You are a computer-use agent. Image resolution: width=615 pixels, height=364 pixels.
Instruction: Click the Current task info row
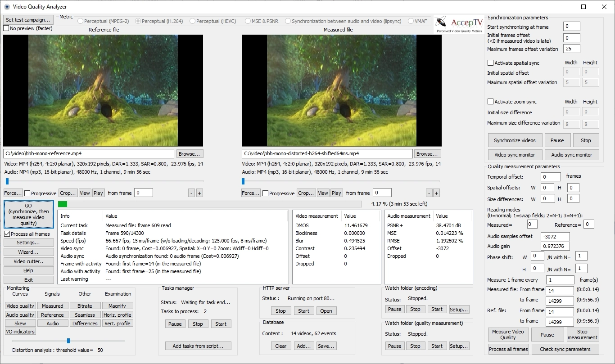173,225
